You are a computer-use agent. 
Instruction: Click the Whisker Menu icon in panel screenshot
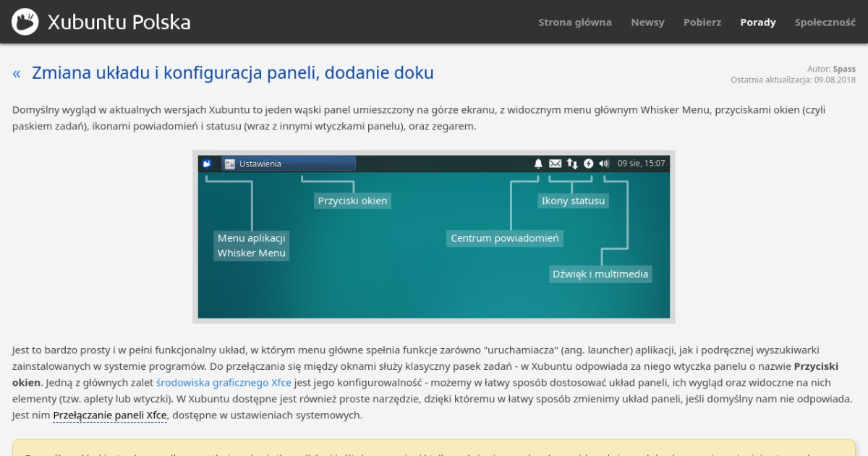(207, 164)
